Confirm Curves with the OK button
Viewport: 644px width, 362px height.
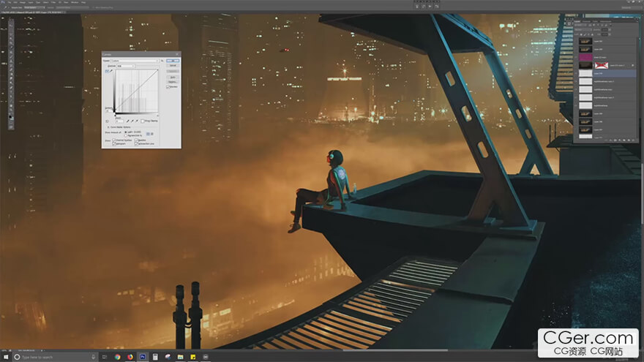pyautogui.click(x=173, y=61)
